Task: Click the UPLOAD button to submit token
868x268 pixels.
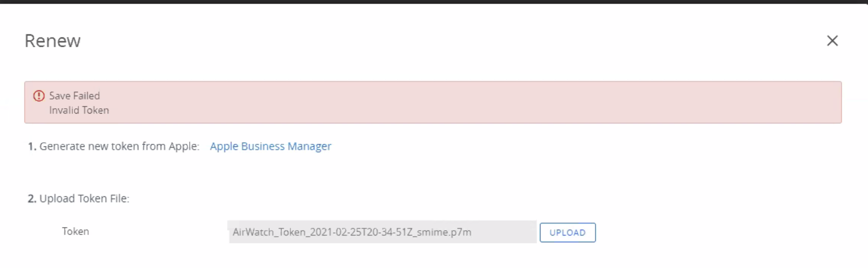Action: pyautogui.click(x=568, y=232)
